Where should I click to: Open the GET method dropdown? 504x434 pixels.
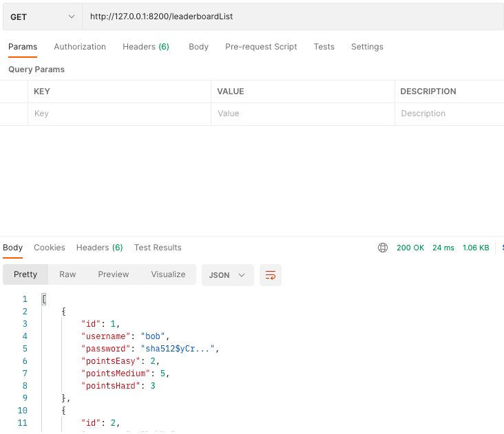point(43,17)
